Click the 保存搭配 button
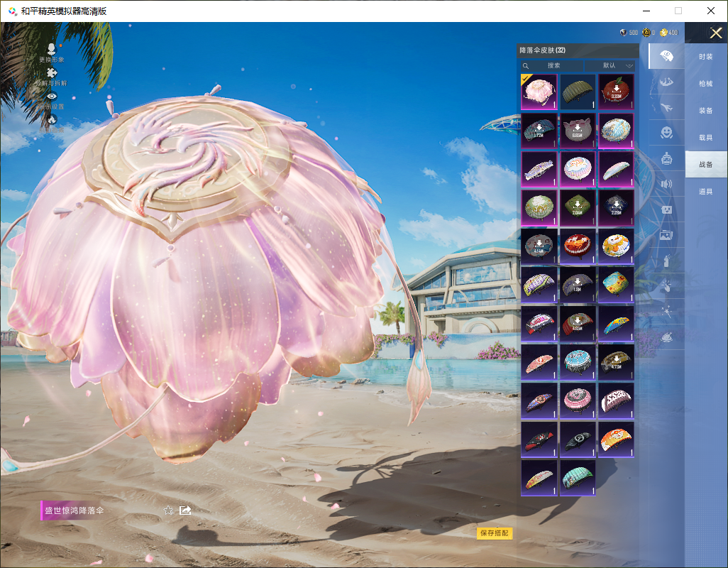The width and height of the screenshot is (728, 568). tap(495, 533)
